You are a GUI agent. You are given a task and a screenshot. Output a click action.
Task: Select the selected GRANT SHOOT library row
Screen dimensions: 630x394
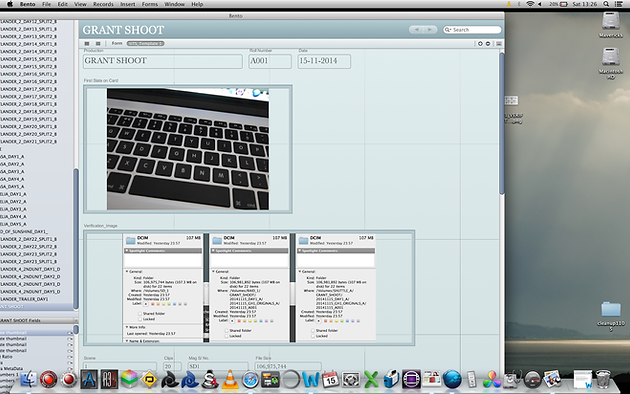(37, 307)
